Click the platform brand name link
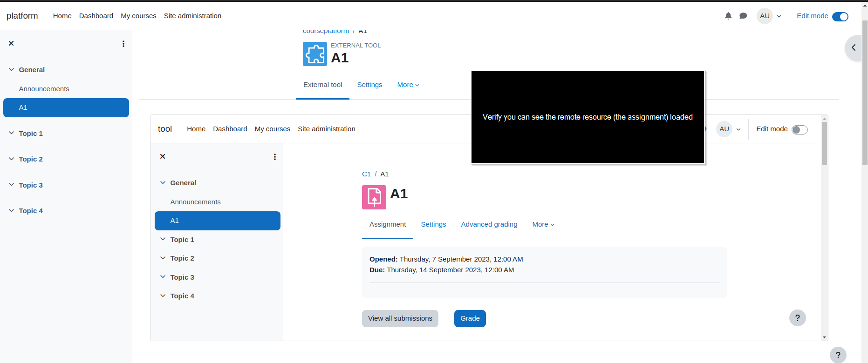Image resolution: width=868 pixels, height=363 pixels. click(x=22, y=16)
